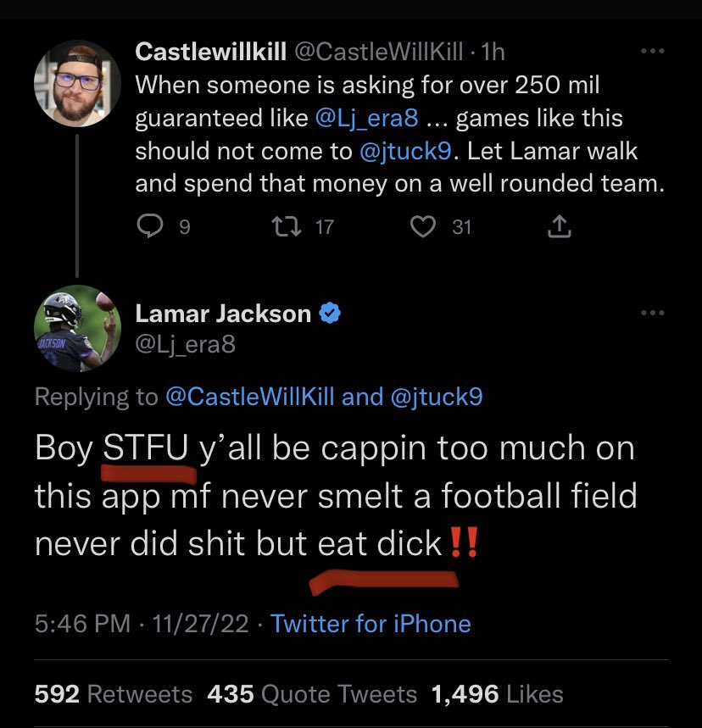This screenshot has height=728, width=702.
Task: View the 1,496 Likes list
Action: point(497,694)
